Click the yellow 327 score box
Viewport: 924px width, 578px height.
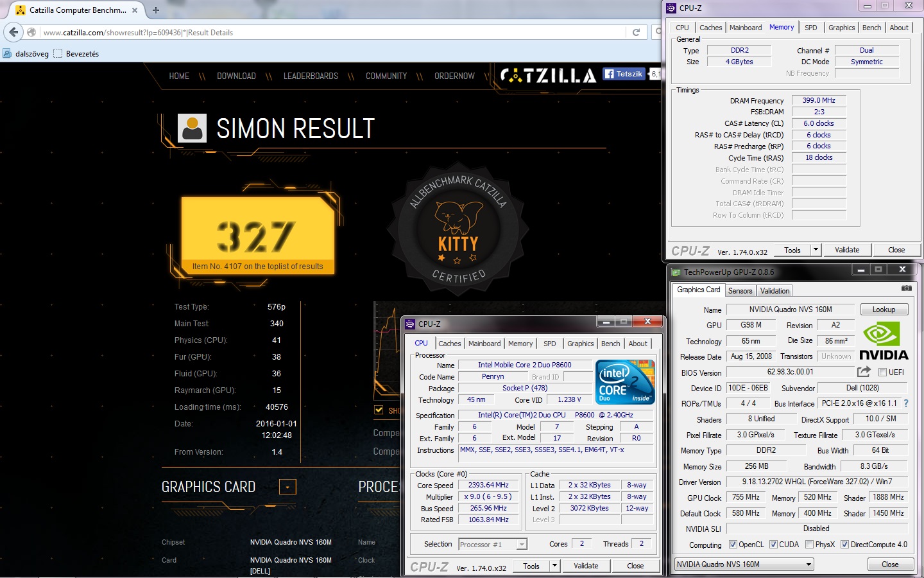coord(257,236)
